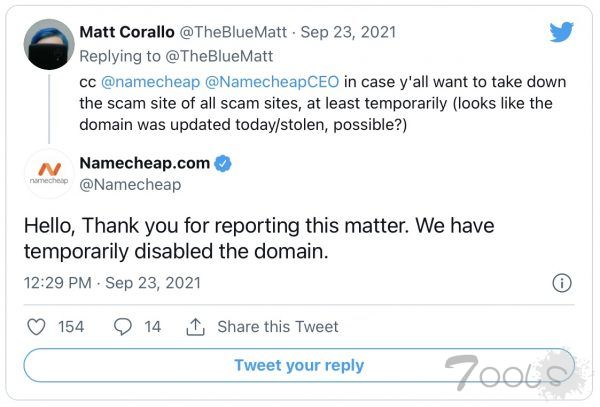Open replies via speech bubble icon

(123, 327)
